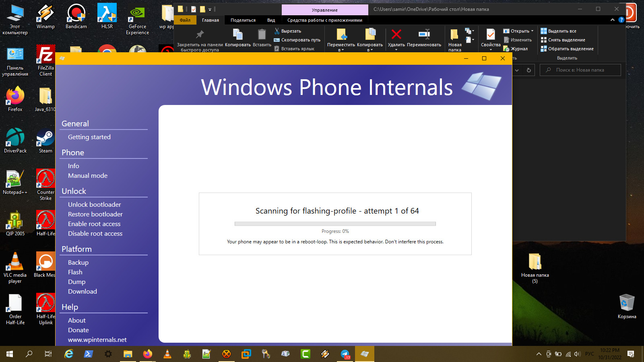Open the Donate page
The width and height of the screenshot is (644, 362).
pyautogui.click(x=78, y=330)
